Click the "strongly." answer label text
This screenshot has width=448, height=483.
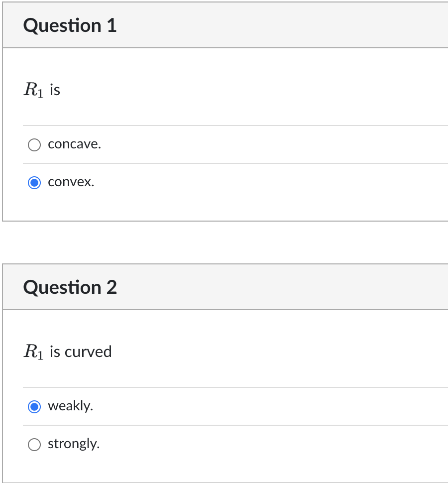point(74,444)
